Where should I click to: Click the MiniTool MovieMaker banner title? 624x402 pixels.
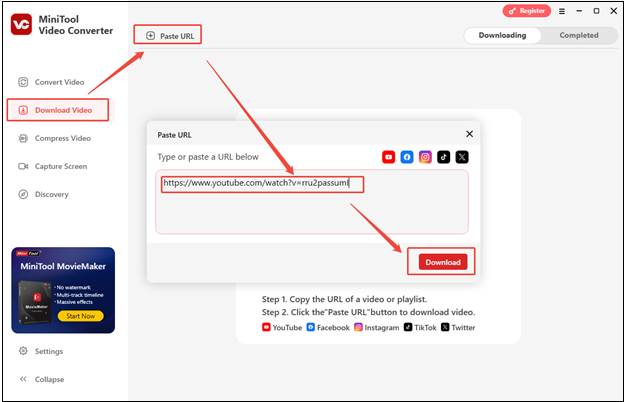[63, 266]
